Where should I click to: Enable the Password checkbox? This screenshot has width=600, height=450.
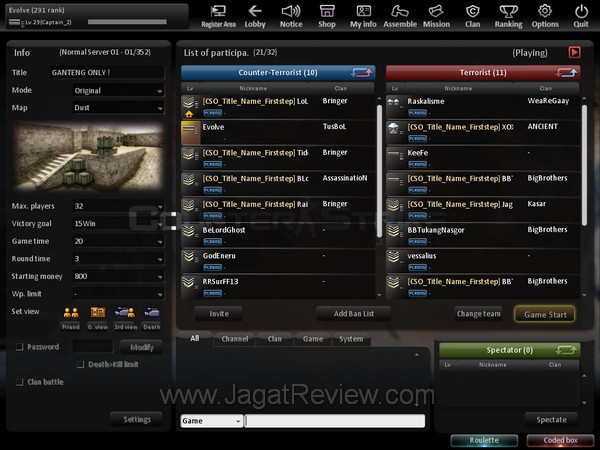[20, 347]
